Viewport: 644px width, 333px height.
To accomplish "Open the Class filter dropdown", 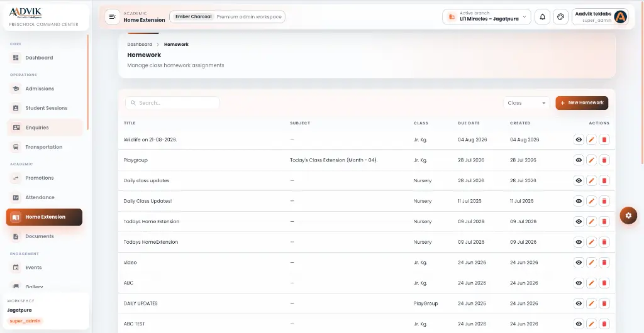I will [526, 103].
